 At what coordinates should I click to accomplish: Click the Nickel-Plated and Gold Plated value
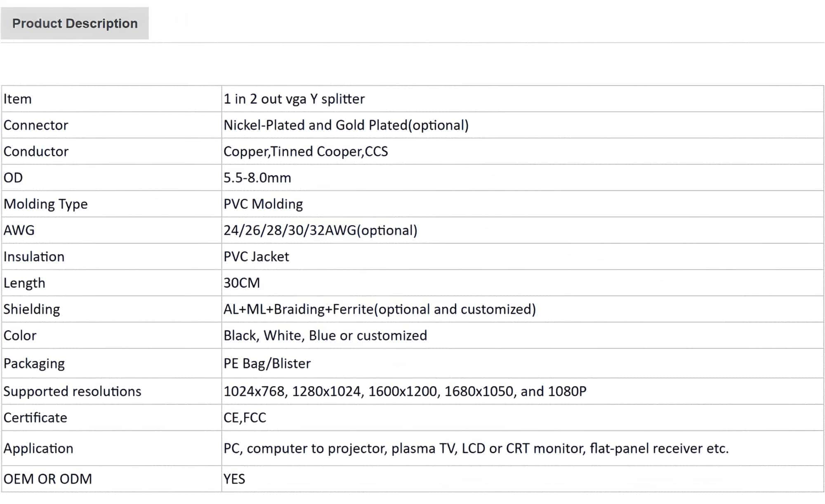point(346,125)
